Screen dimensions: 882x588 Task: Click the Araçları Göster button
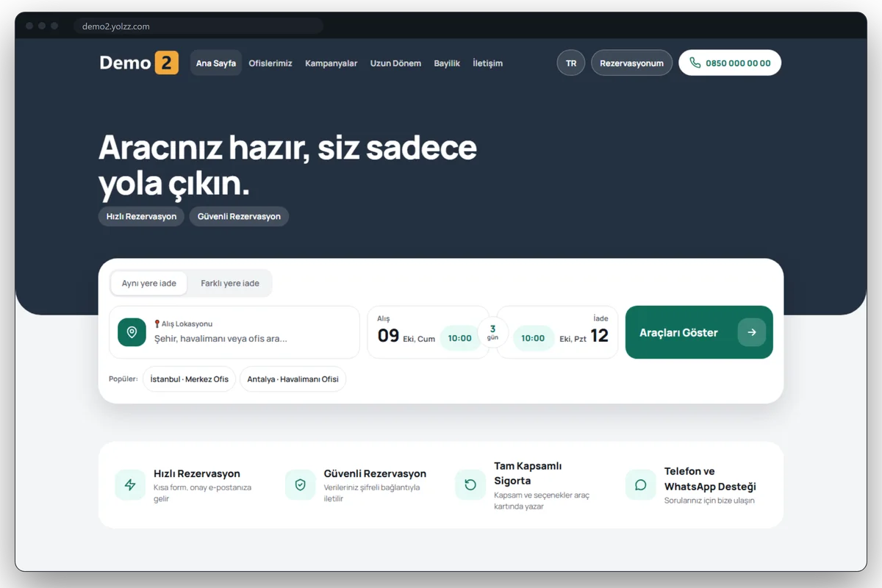(699, 332)
